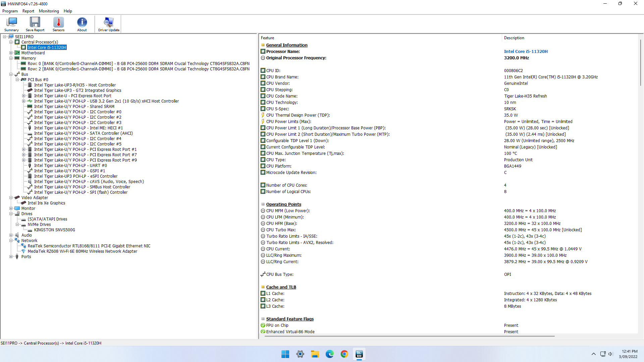Collapse the SEI11PRO root node

(4, 37)
